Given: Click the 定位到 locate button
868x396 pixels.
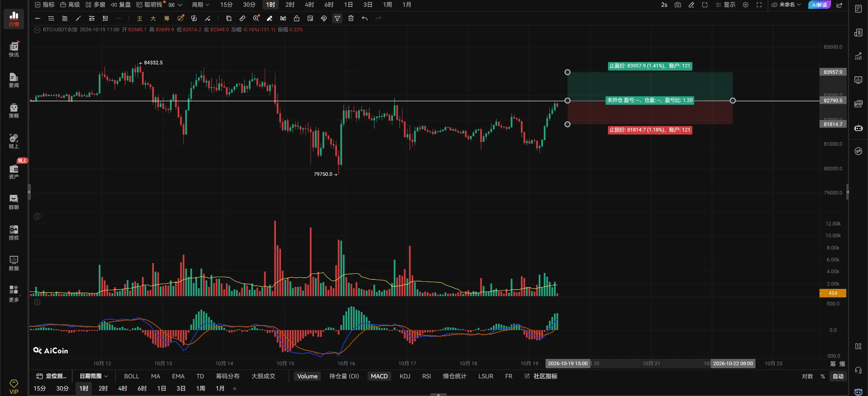Looking at the screenshot, I should tap(52, 376).
